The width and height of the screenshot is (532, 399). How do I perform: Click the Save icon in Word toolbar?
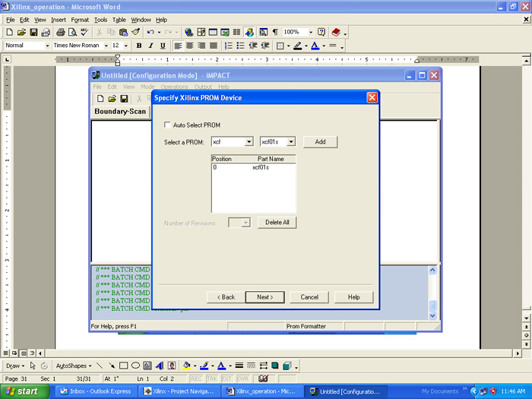coord(33,32)
